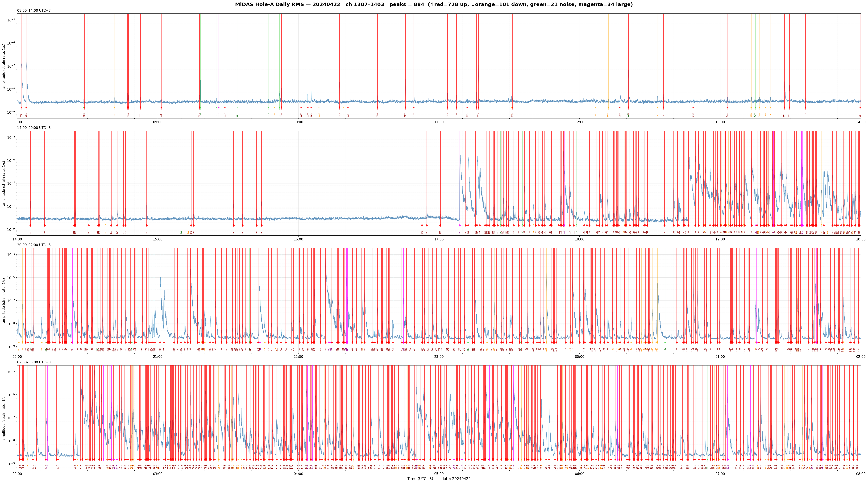Click the "17:00" x-axis tick label

point(439,239)
